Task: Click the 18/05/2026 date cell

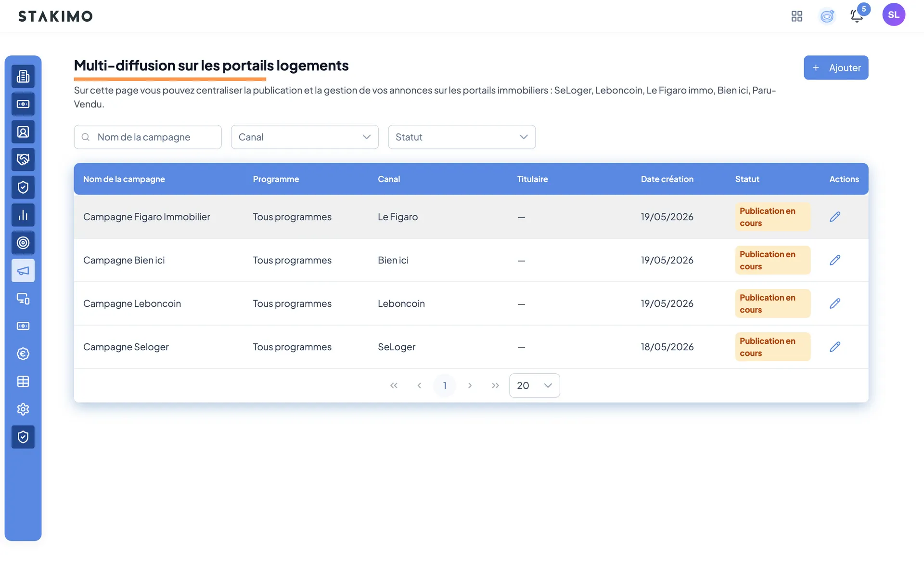Action: tap(667, 347)
